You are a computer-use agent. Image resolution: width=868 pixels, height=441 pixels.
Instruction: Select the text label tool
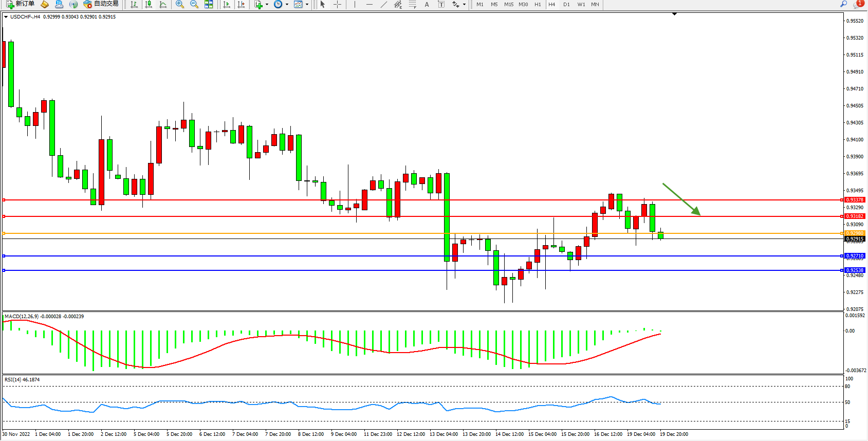[441, 4]
